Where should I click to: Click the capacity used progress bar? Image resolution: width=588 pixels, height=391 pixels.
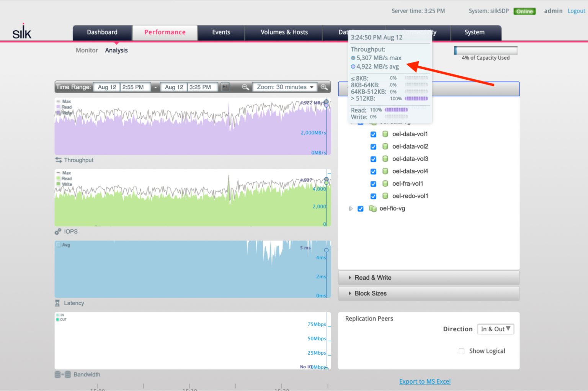click(x=485, y=50)
